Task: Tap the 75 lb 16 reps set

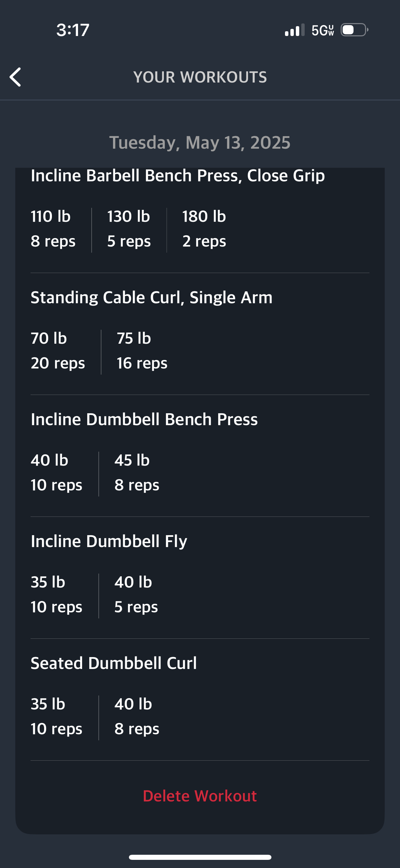Action: coord(142,351)
